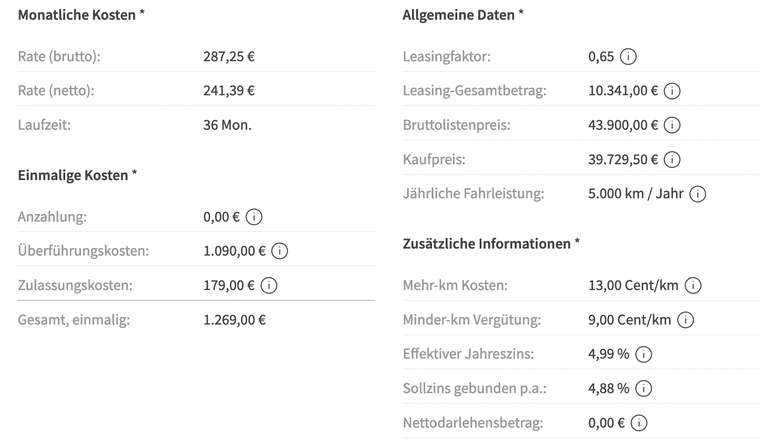Select the Rate (brutto) value 287,25 €
The image size is (770, 445).
(x=229, y=56)
